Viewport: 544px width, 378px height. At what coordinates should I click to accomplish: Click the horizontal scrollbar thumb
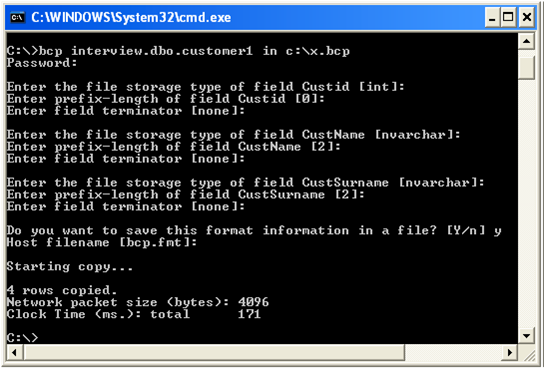tap(214, 353)
